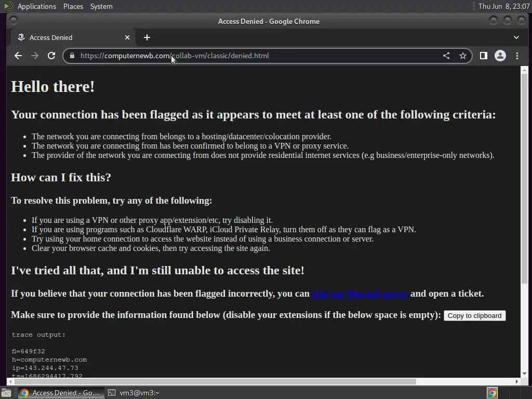Click the "trace output:" text

tap(38, 335)
